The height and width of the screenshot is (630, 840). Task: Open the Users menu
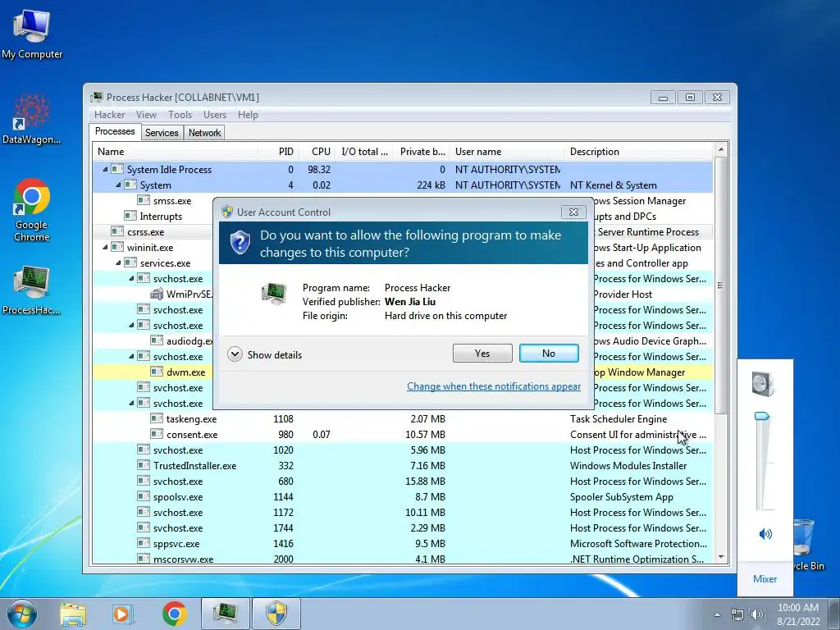[x=214, y=115]
